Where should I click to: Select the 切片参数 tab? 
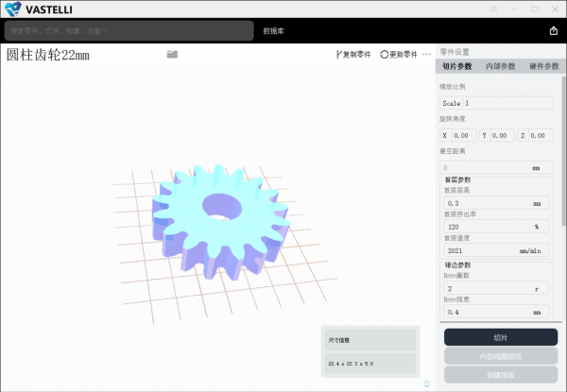(457, 66)
